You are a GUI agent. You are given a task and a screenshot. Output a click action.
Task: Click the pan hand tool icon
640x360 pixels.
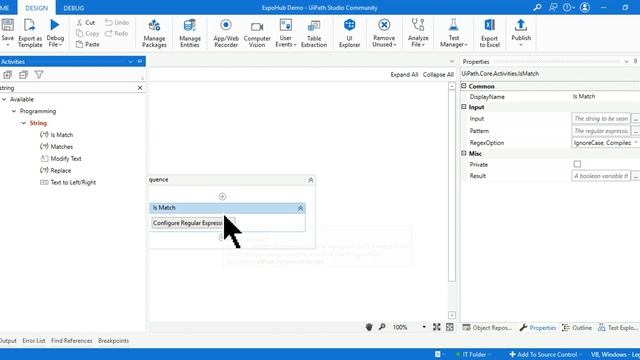click(x=369, y=327)
